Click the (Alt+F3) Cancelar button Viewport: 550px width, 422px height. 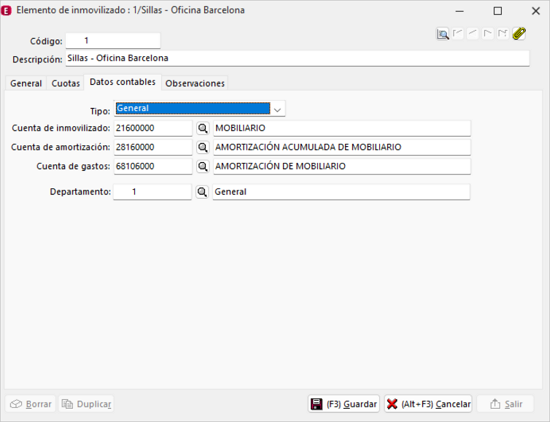click(x=428, y=404)
